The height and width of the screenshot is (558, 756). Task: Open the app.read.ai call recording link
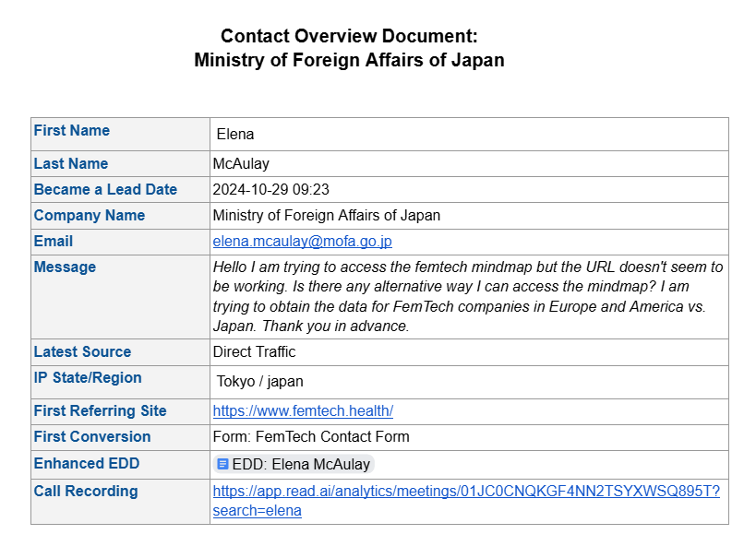coord(466,492)
